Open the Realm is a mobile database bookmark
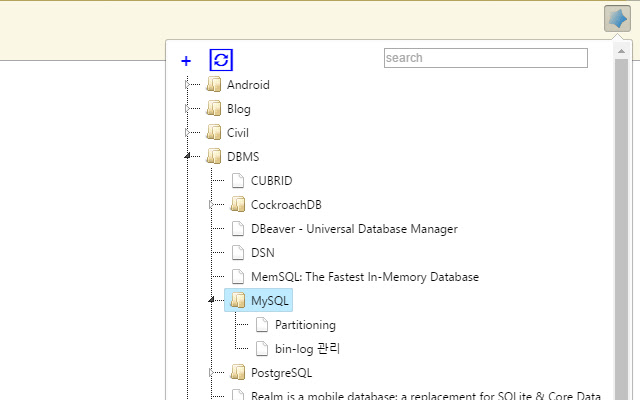Screen dimensions: 640x400 click(426, 395)
